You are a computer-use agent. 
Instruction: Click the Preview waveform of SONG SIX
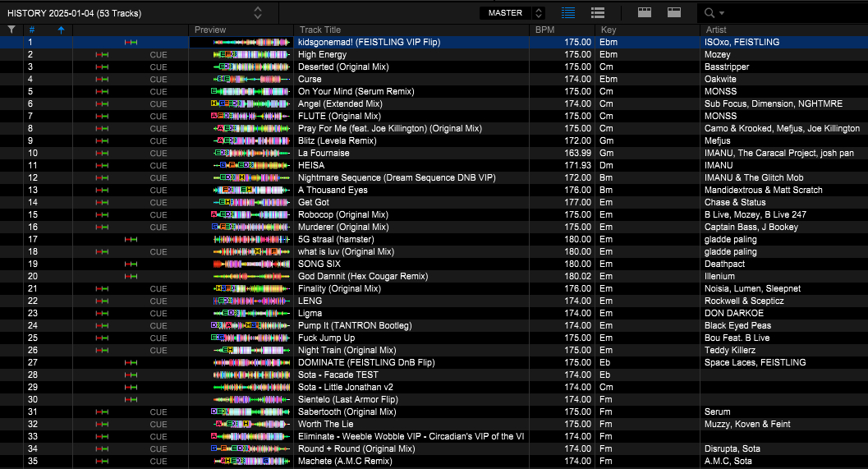point(251,264)
